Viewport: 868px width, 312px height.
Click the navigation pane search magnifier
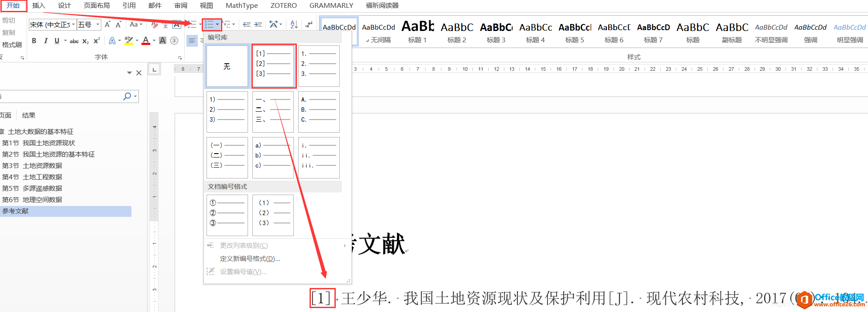coord(127,96)
